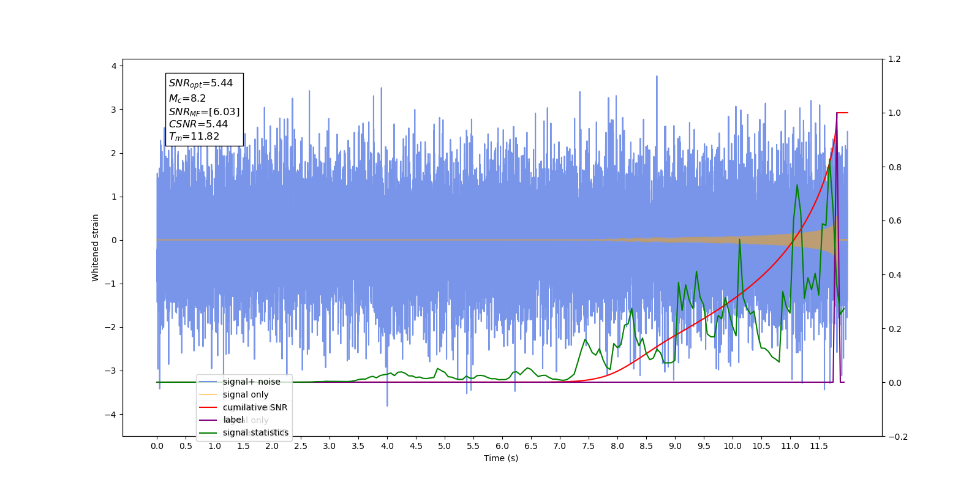Click the green line swatch in legend
This screenshot has height=490, width=980.
pyautogui.click(x=208, y=432)
